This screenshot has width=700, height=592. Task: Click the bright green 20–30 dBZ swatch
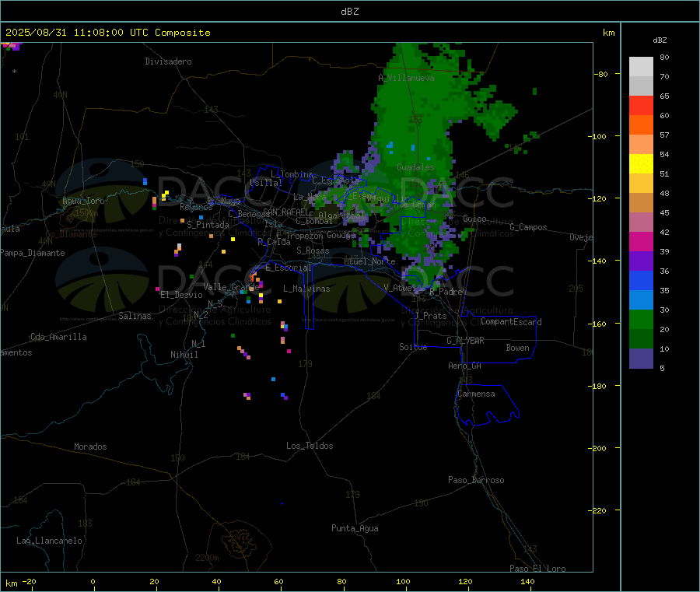(641, 319)
